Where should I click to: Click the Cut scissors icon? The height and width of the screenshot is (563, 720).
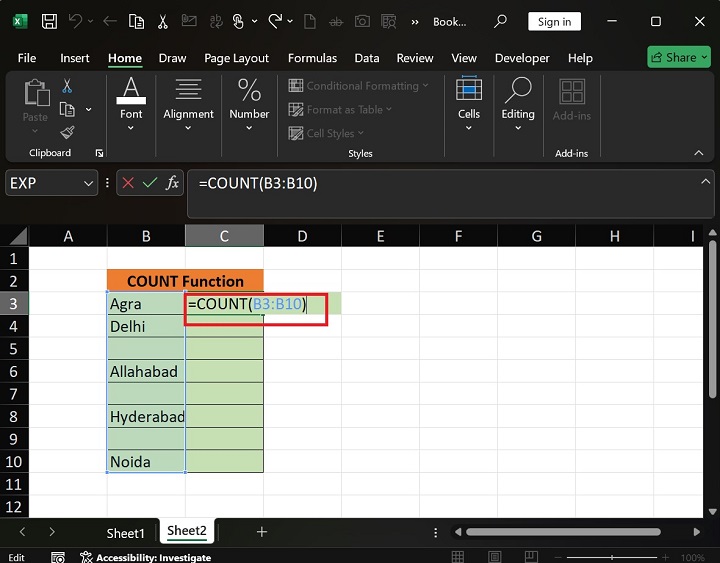pyautogui.click(x=67, y=87)
